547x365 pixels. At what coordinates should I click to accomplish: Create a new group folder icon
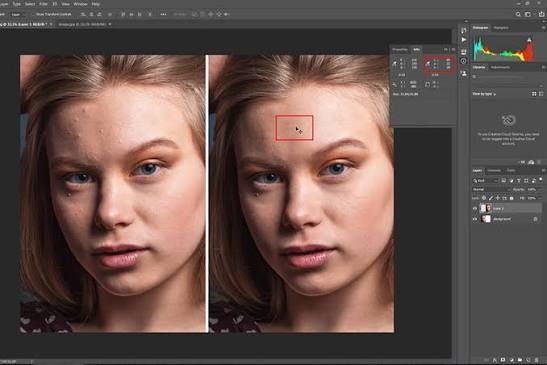pos(520,360)
